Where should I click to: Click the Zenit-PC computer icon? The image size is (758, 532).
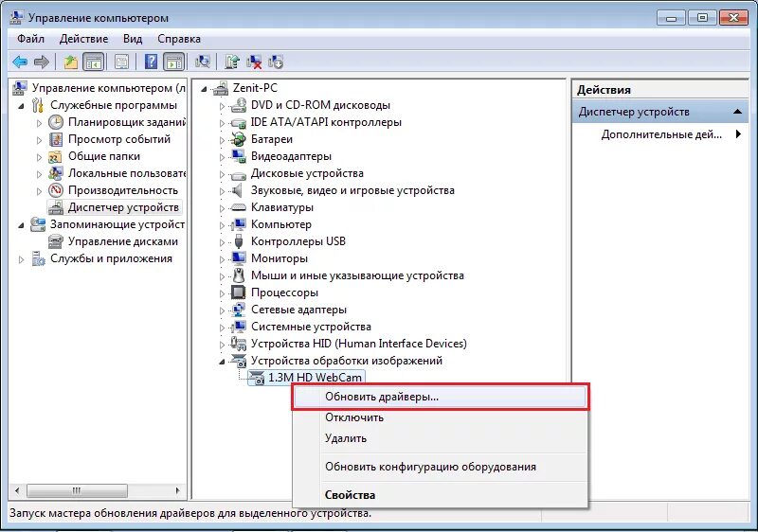coord(221,88)
